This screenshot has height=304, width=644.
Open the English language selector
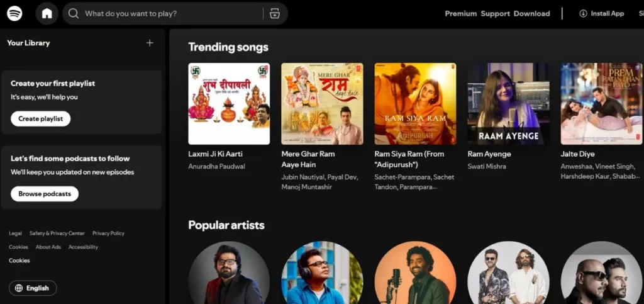[33, 288]
